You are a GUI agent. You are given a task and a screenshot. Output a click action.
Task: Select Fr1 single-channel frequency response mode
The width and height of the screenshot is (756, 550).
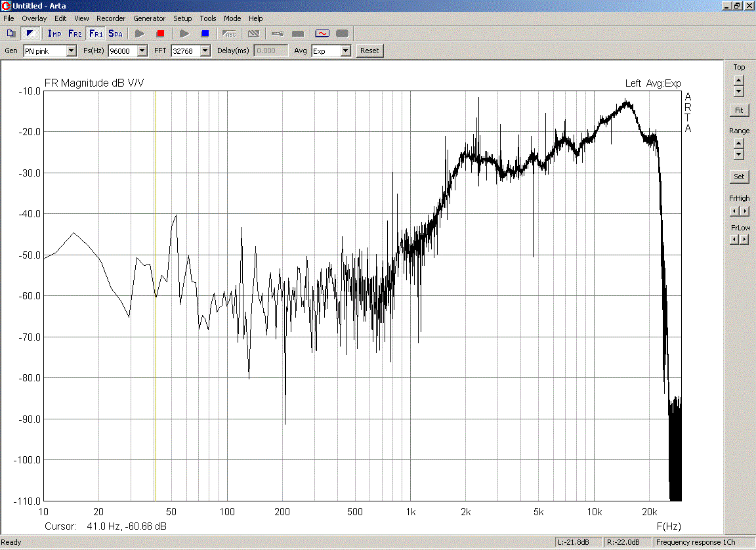click(96, 33)
